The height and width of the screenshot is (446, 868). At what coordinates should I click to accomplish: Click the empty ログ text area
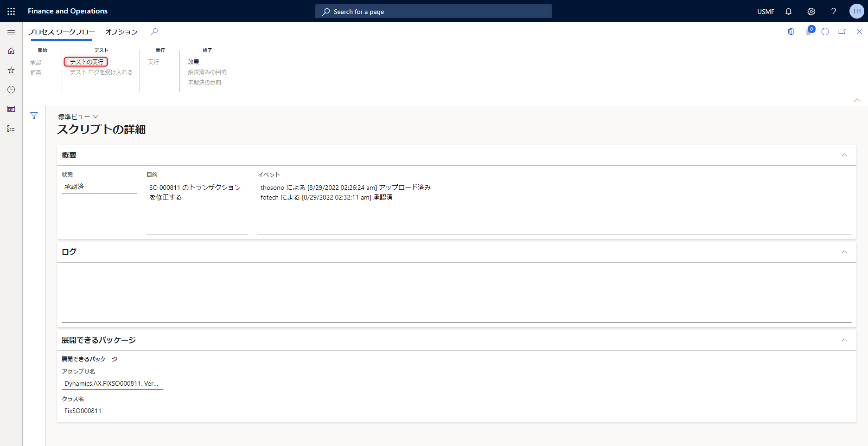(x=457, y=294)
